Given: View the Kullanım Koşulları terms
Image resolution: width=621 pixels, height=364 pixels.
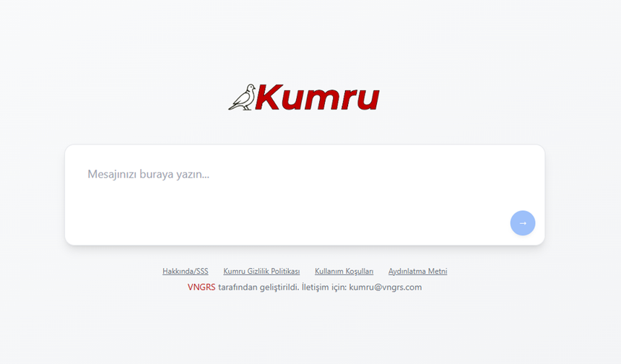Looking at the screenshot, I should click(x=344, y=272).
